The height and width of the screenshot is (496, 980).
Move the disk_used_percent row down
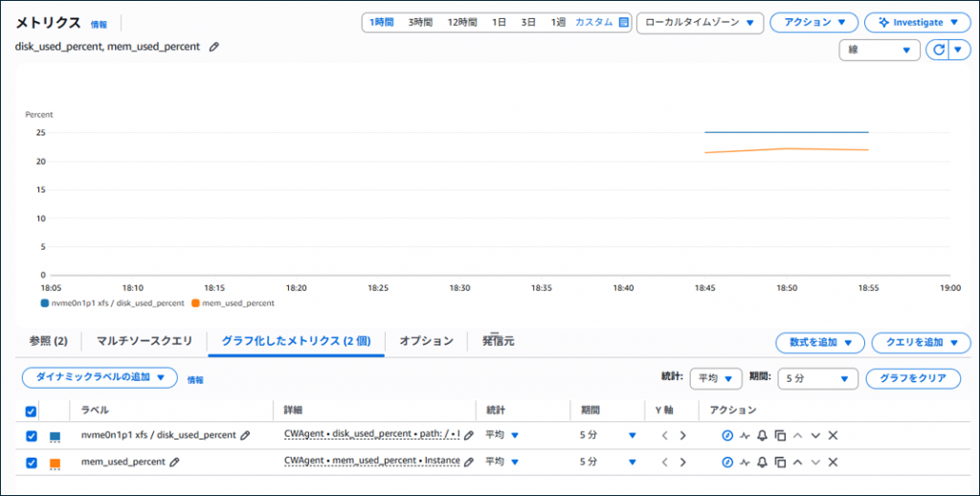tap(815, 436)
